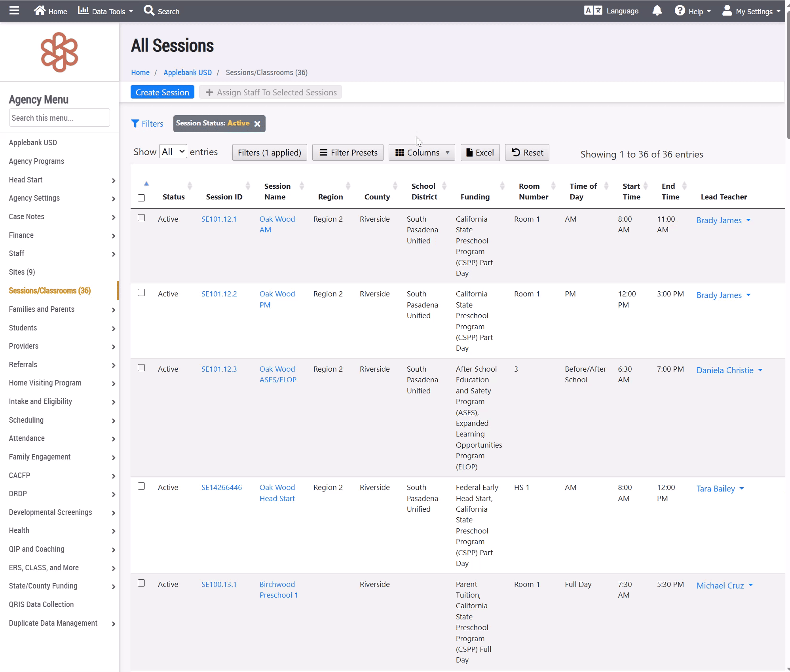Click the page vertical scrollbar
The width and height of the screenshot is (790, 672).
coord(788,75)
